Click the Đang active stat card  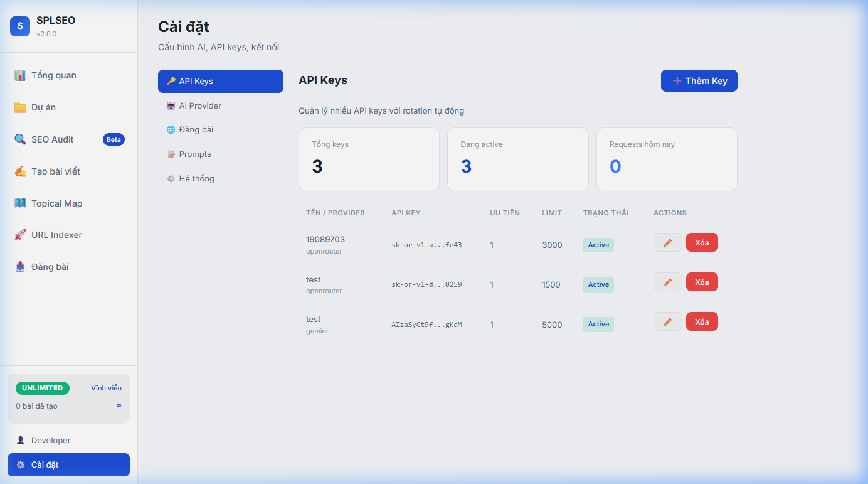(x=518, y=159)
